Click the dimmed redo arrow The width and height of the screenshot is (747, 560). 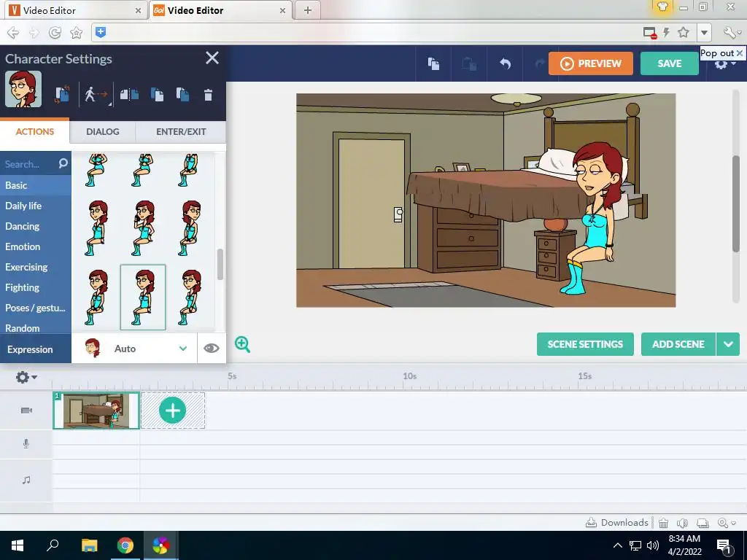(539, 63)
